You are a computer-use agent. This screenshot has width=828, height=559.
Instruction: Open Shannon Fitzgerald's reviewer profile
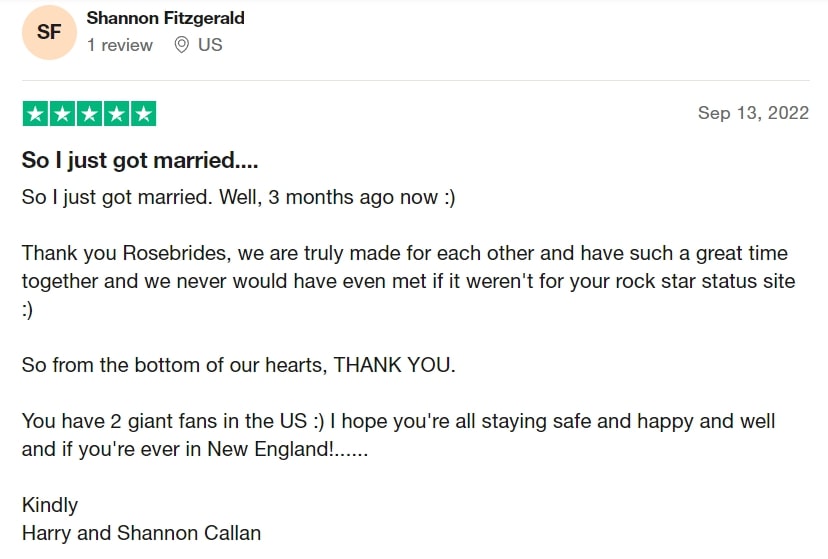(x=165, y=18)
